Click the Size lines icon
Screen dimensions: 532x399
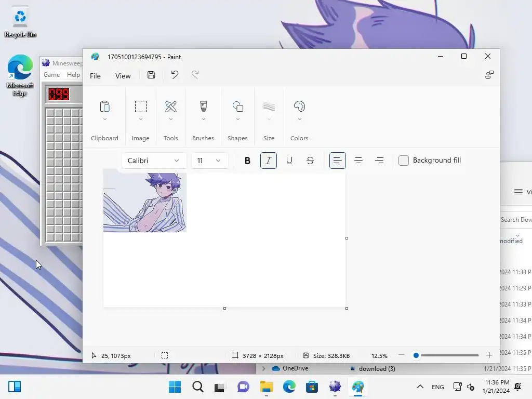(269, 107)
